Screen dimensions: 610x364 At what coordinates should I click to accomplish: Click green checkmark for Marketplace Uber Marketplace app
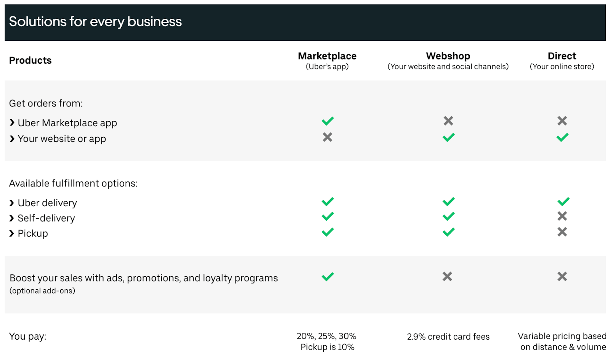327,121
